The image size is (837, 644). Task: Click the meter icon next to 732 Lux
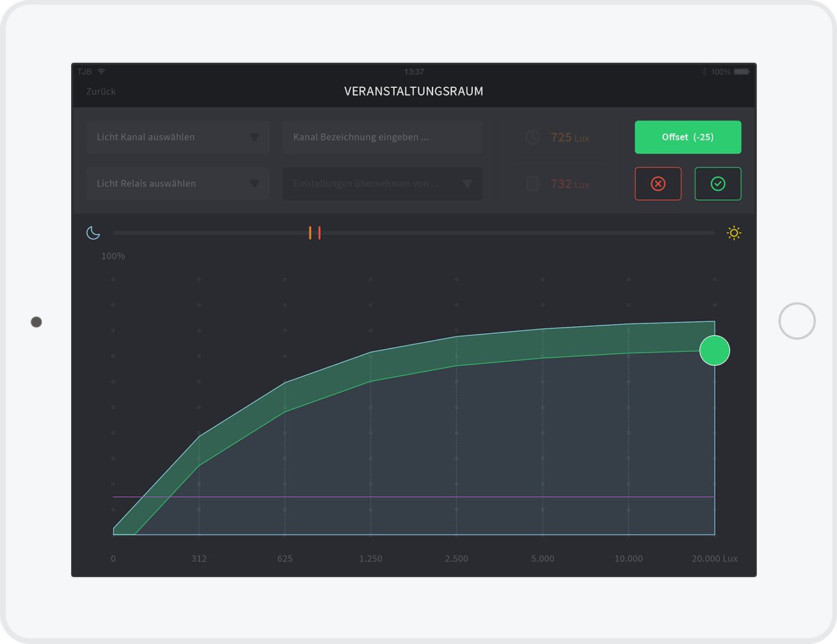pos(532,184)
